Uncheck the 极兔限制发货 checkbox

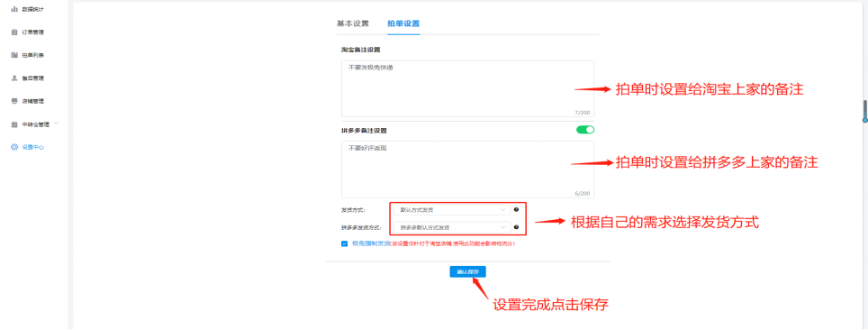345,243
